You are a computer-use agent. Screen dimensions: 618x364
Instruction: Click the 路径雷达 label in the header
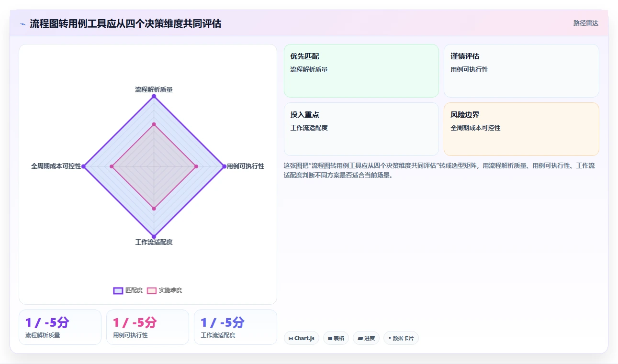pyautogui.click(x=585, y=23)
